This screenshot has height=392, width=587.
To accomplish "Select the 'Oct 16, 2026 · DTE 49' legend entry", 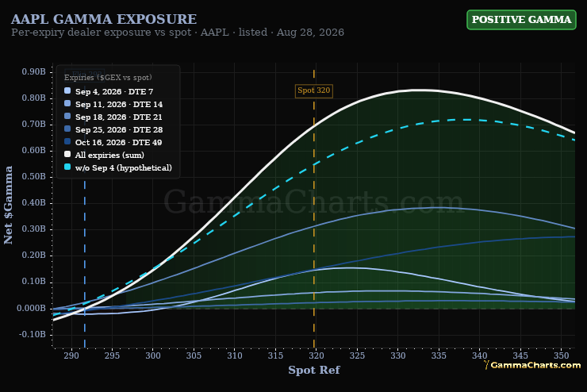I will click(113, 142).
